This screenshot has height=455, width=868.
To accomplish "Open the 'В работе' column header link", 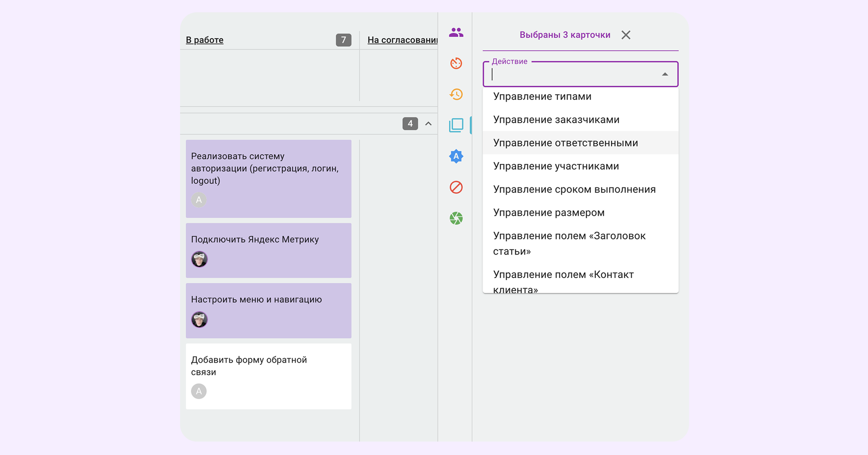I will coord(204,40).
